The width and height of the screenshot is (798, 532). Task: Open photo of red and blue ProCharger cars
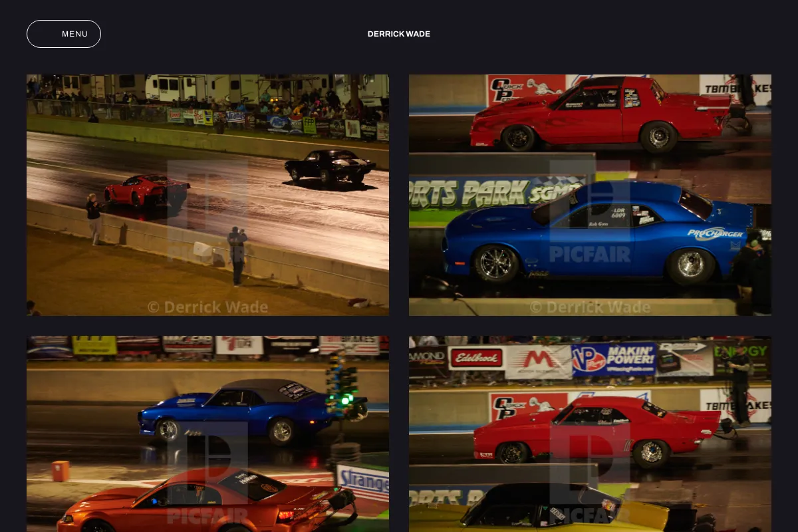click(x=590, y=195)
